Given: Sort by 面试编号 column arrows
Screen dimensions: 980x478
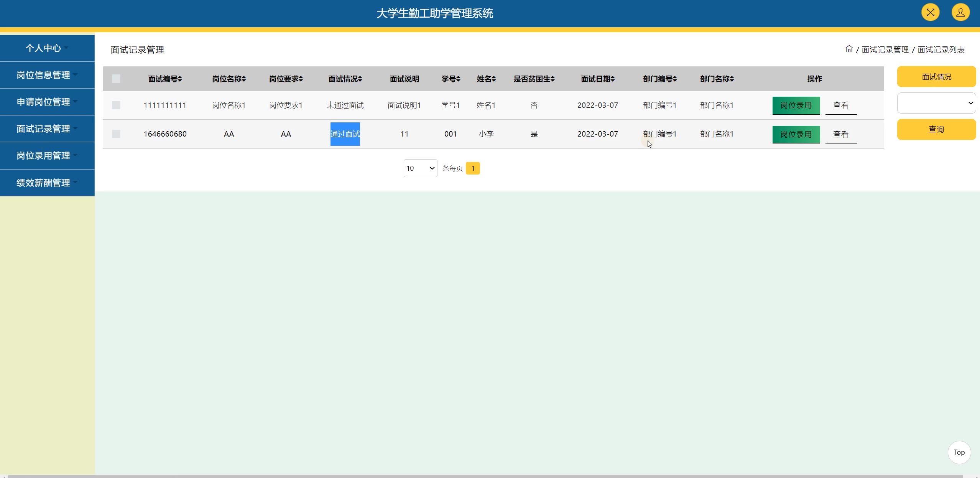Looking at the screenshot, I should pyautogui.click(x=180, y=79).
